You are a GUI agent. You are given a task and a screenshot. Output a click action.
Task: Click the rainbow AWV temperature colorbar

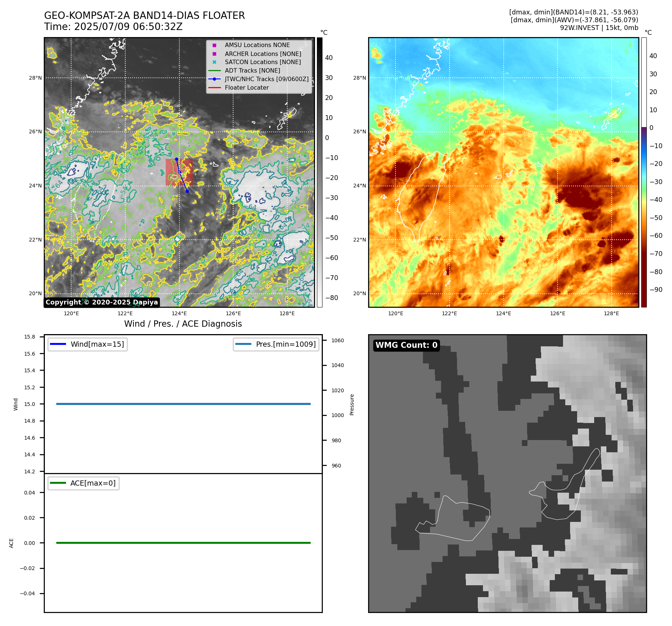tap(644, 172)
